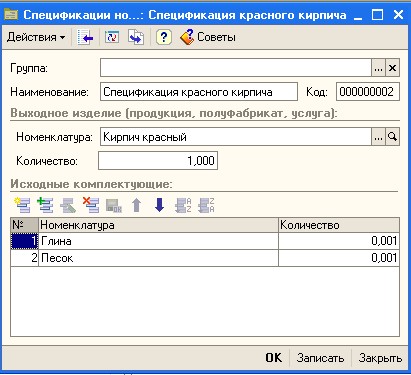This screenshot has width=411, height=375.
Task: Click Записать to save
Action: [x=320, y=358]
